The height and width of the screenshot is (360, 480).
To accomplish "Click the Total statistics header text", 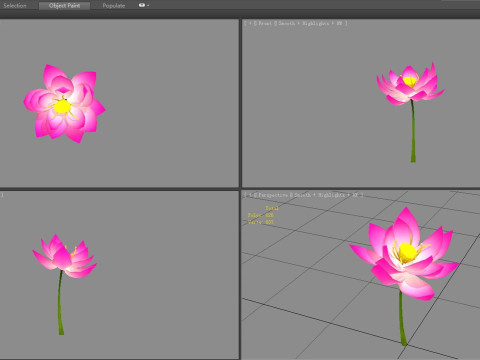I will point(272,208).
